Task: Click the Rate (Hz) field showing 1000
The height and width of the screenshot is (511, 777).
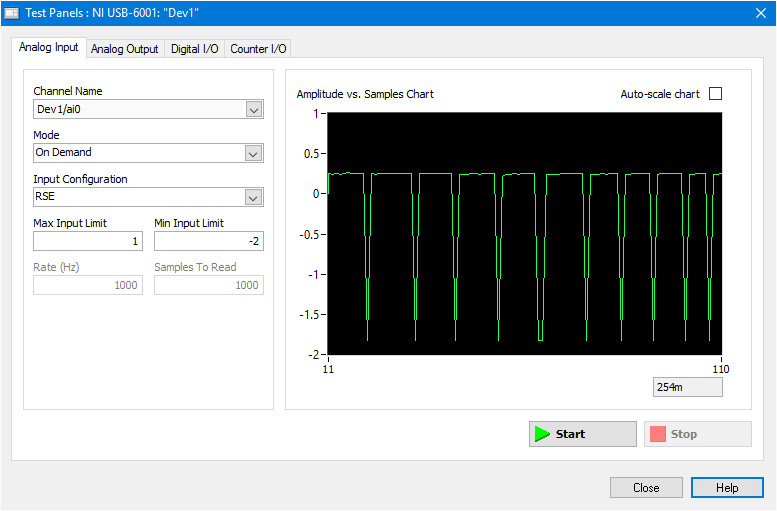Action: click(x=88, y=285)
